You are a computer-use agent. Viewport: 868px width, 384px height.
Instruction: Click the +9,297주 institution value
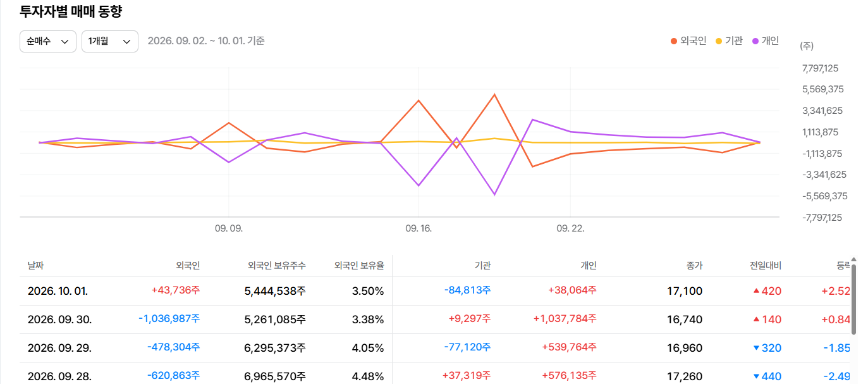[470, 318]
